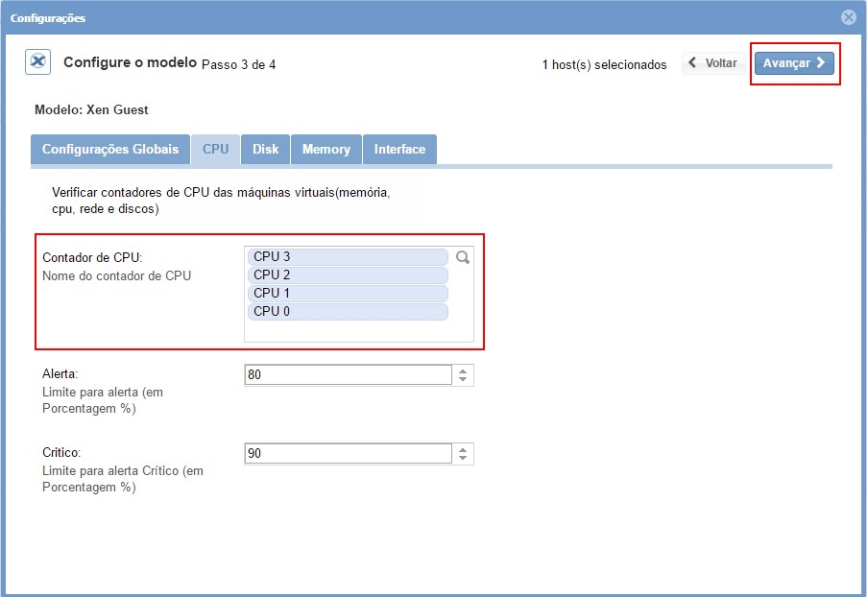Open the Interface tab
This screenshot has height=597, width=868.
point(399,150)
